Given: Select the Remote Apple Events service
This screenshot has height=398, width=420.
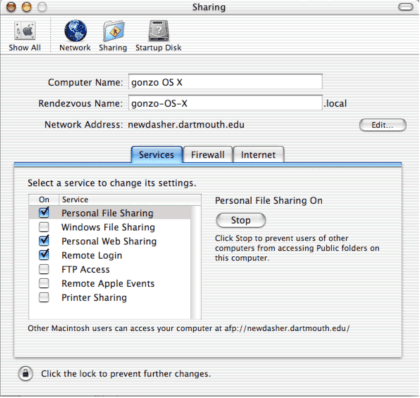Looking at the screenshot, I should point(110,283).
